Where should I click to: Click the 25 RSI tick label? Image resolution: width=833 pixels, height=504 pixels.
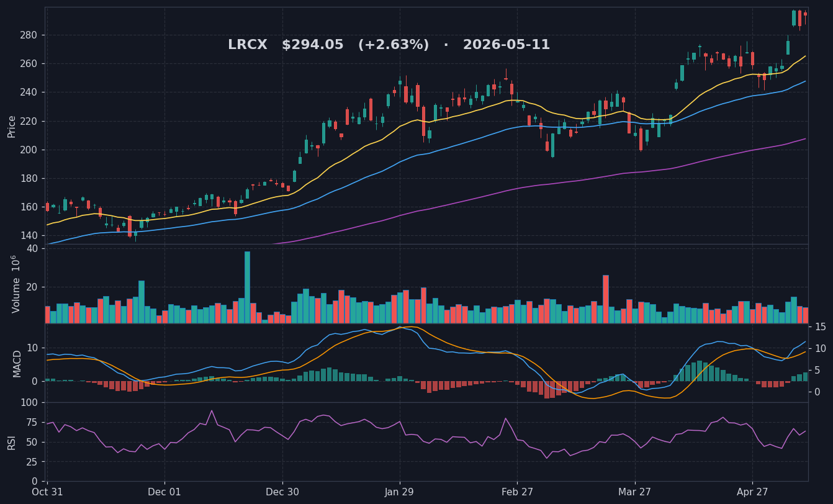click(32, 462)
